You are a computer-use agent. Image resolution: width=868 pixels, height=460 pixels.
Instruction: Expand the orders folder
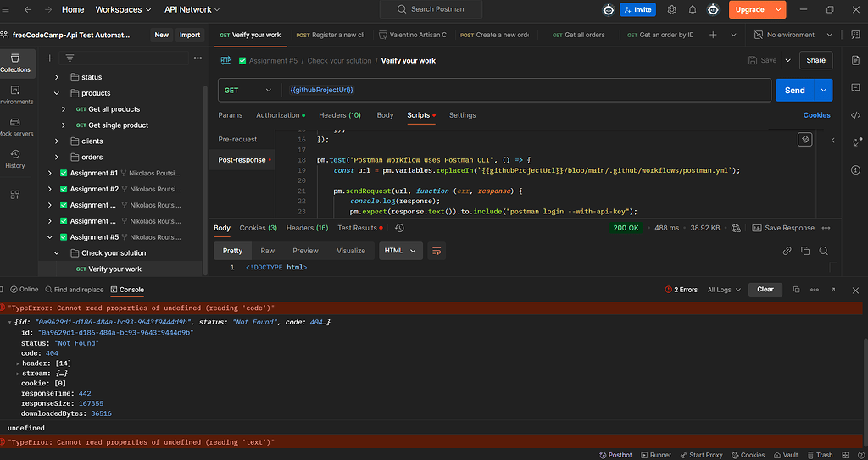click(58, 157)
